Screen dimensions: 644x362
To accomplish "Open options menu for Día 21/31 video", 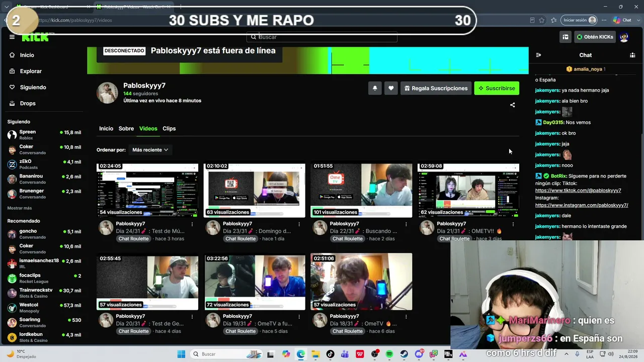I will coord(513,224).
